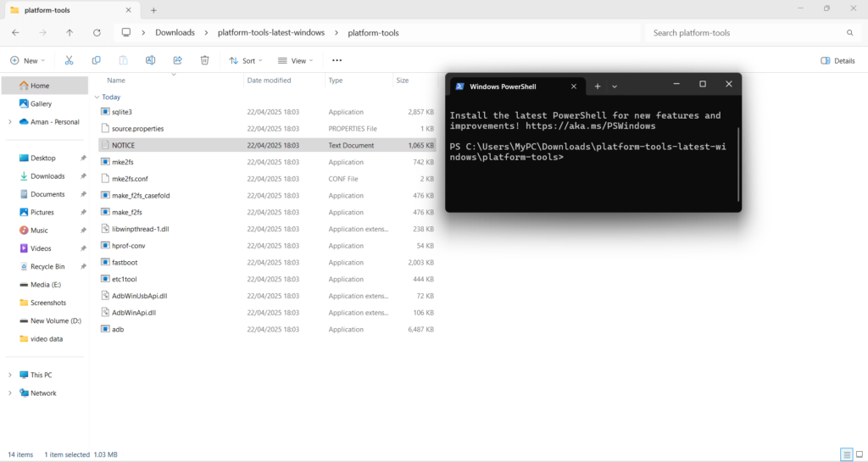
Task: Open Gallery in the sidebar
Action: [41, 103]
